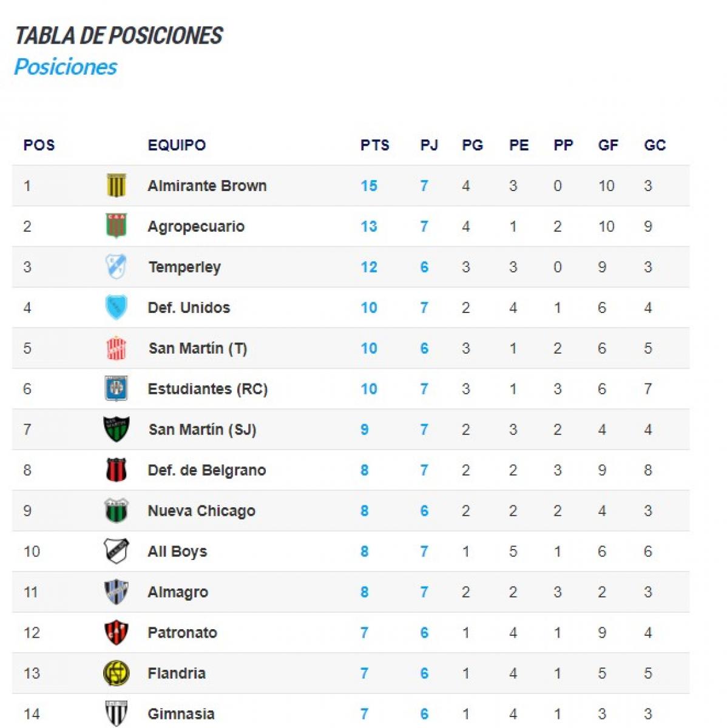Click the Almagro team name

pos(178,592)
